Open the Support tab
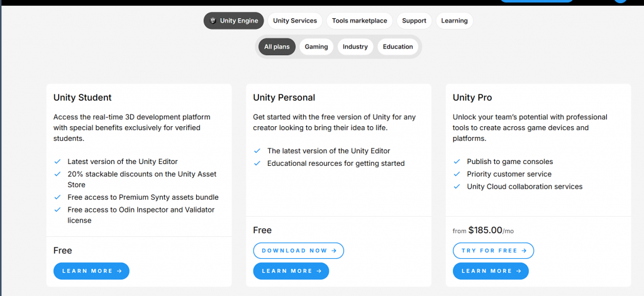Image resolution: width=644 pixels, height=296 pixels. (x=414, y=21)
